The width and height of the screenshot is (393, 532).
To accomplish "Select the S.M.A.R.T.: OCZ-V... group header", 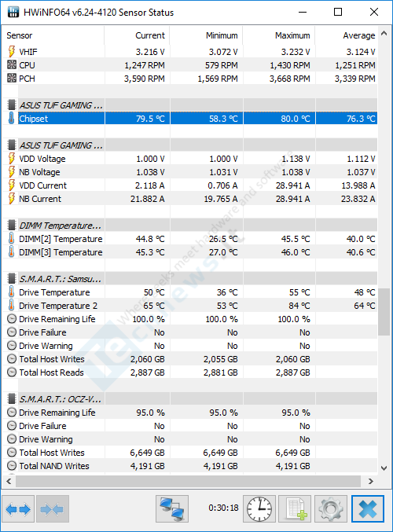I will (x=190, y=399).
